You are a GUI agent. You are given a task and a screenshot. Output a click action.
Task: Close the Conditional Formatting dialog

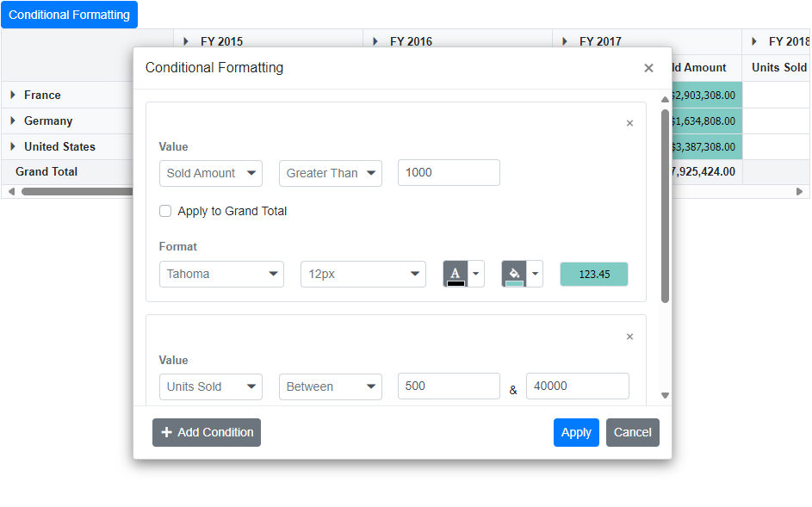[x=648, y=68]
